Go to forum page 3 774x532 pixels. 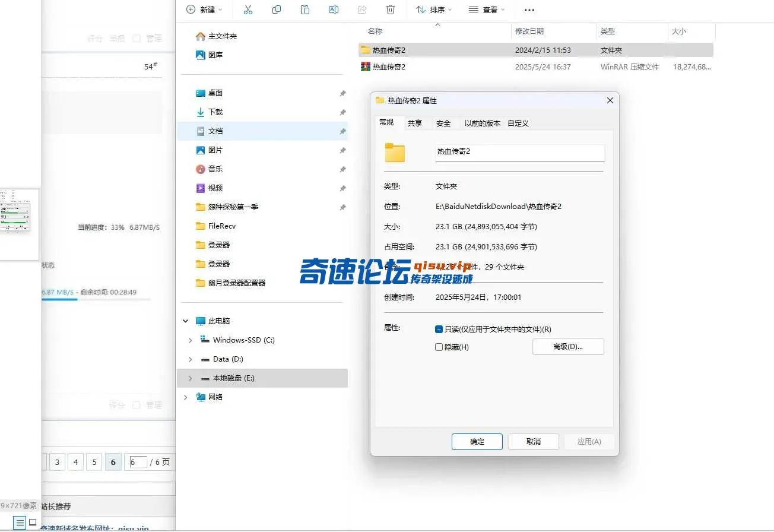pos(57,462)
